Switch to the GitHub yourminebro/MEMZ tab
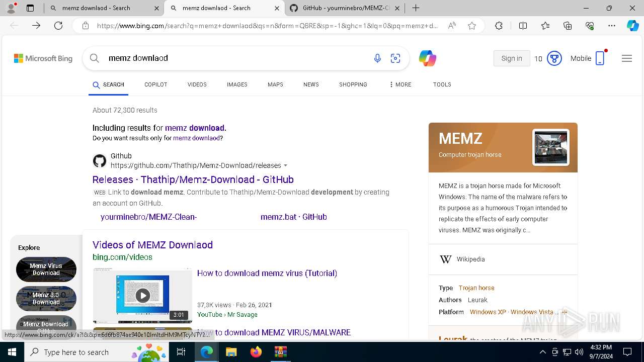This screenshot has height=362, width=644. click(x=345, y=8)
